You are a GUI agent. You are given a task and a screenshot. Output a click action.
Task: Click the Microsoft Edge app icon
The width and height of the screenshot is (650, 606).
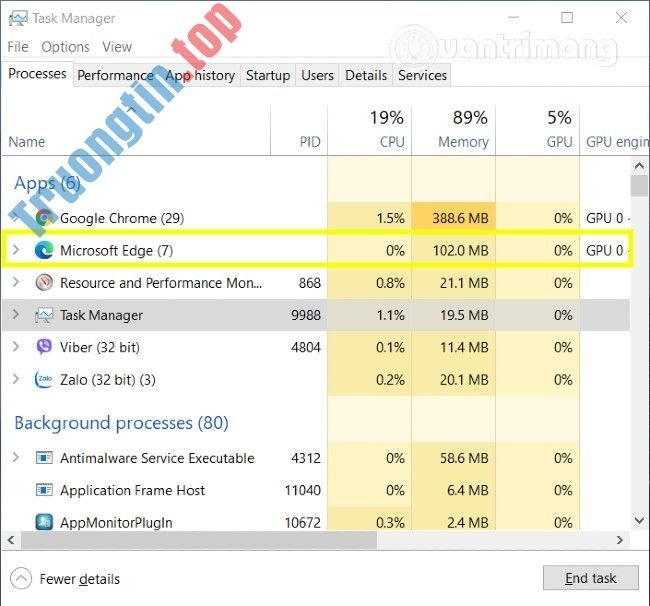(x=44, y=250)
